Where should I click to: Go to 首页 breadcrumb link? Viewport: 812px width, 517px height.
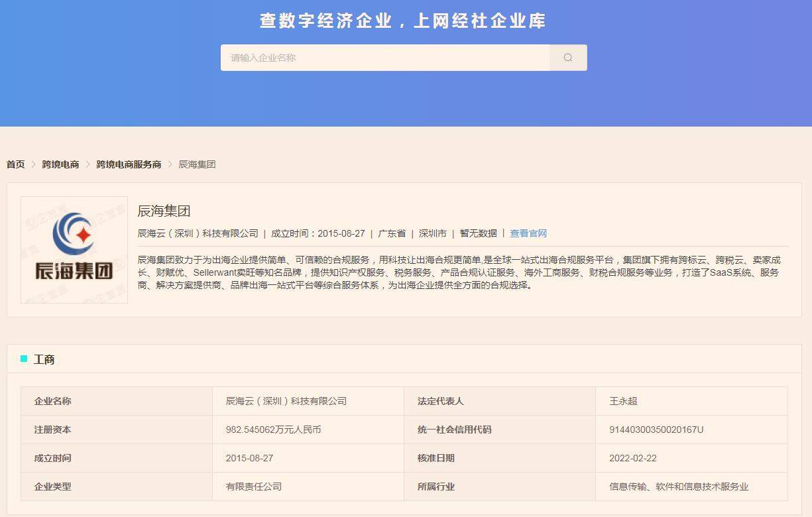click(16, 164)
